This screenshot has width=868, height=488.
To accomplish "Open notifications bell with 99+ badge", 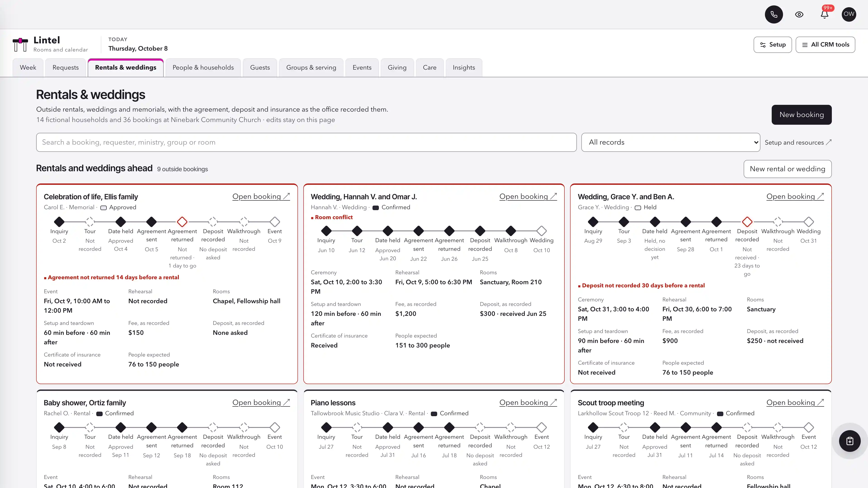I will point(825,14).
